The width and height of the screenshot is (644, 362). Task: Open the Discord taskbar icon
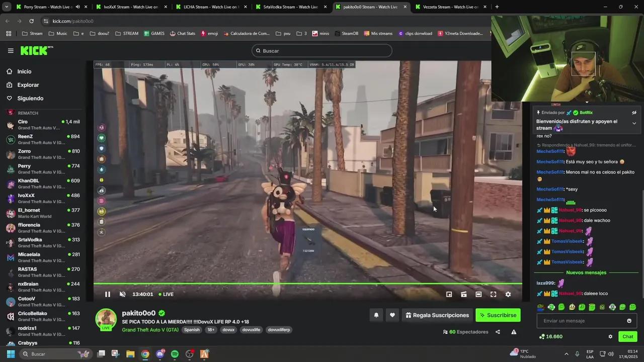pyautogui.click(x=160, y=354)
